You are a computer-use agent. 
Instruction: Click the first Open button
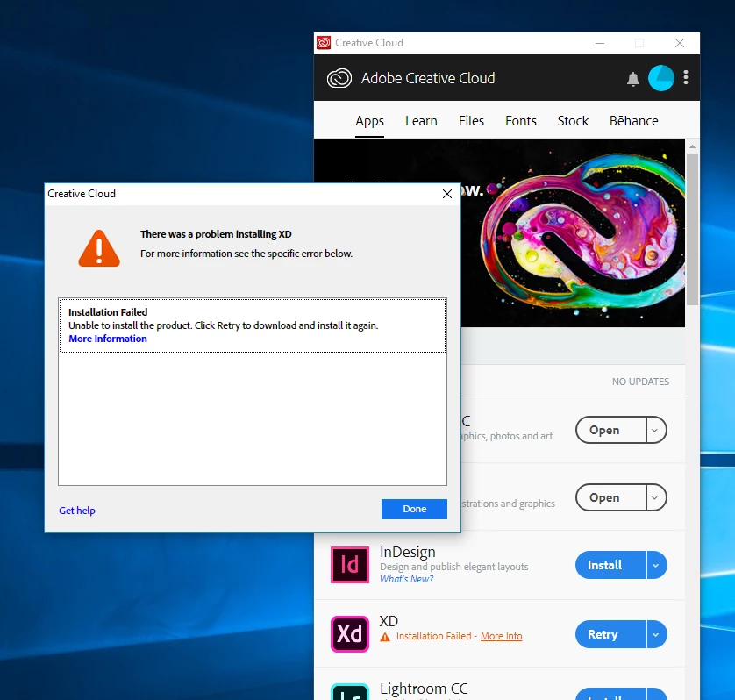(x=610, y=430)
